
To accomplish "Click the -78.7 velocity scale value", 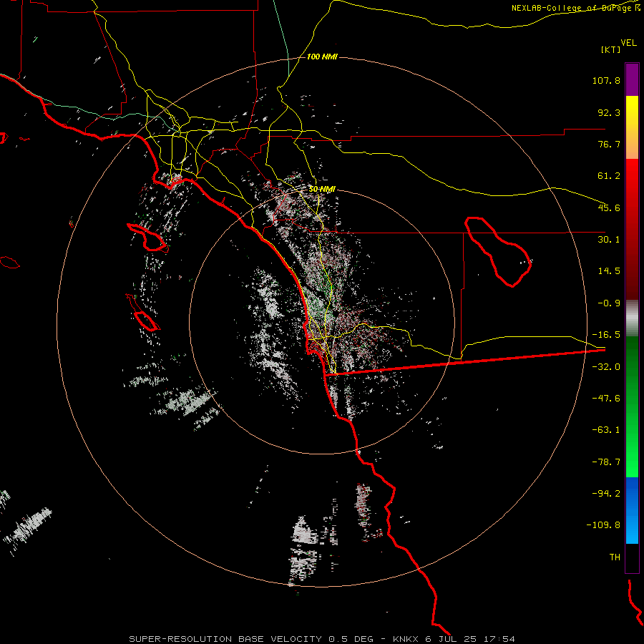I will coord(606,462).
